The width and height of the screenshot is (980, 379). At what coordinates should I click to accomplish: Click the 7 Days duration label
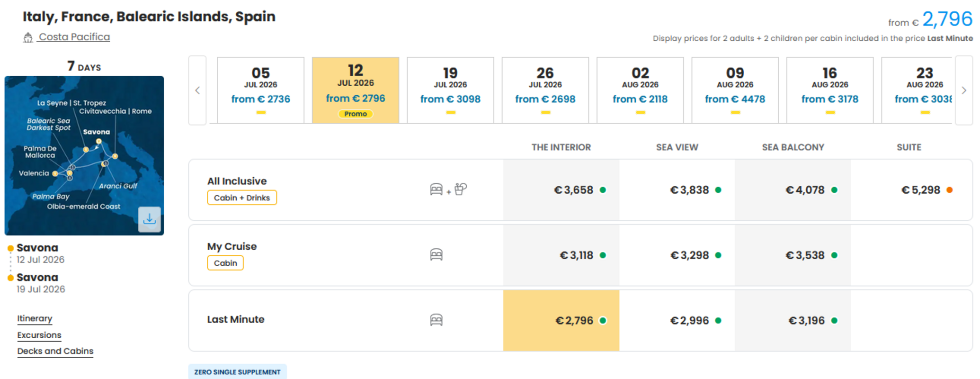[x=84, y=66]
